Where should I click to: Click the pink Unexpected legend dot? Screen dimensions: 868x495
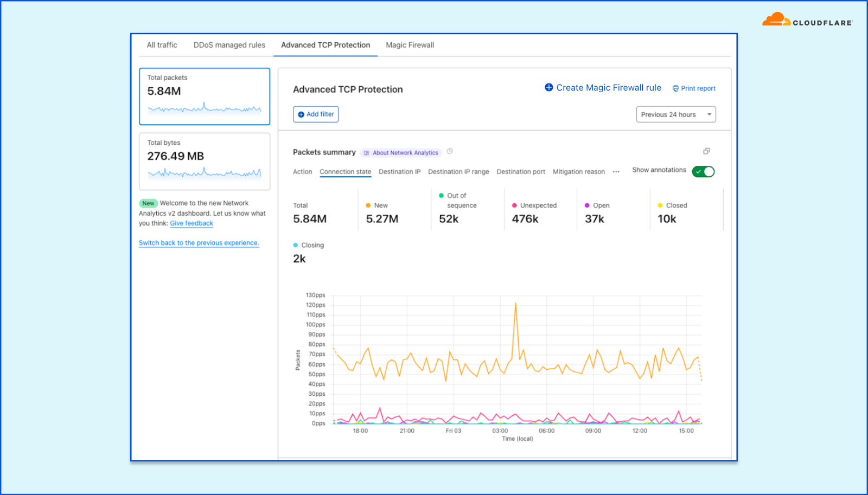click(514, 205)
